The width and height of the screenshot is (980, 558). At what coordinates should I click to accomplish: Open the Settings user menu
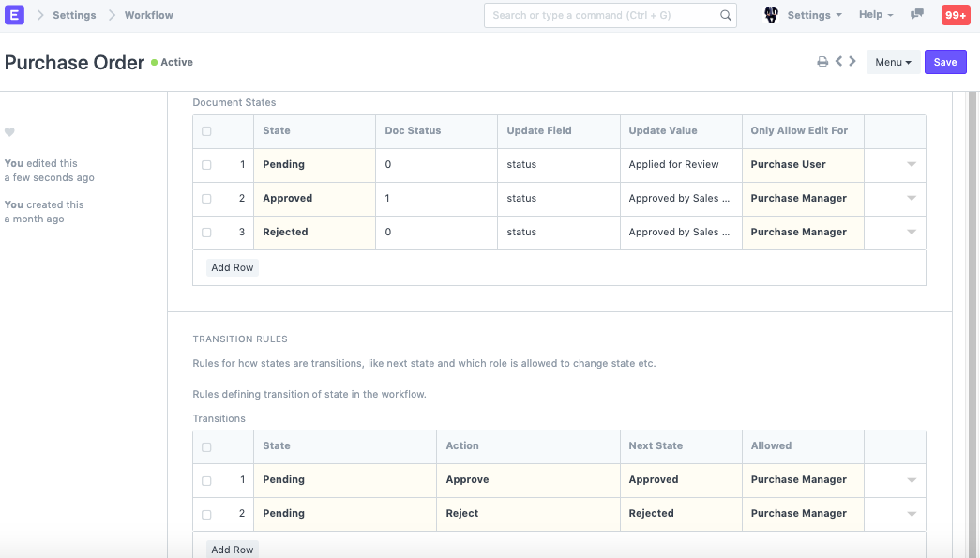[813, 15]
